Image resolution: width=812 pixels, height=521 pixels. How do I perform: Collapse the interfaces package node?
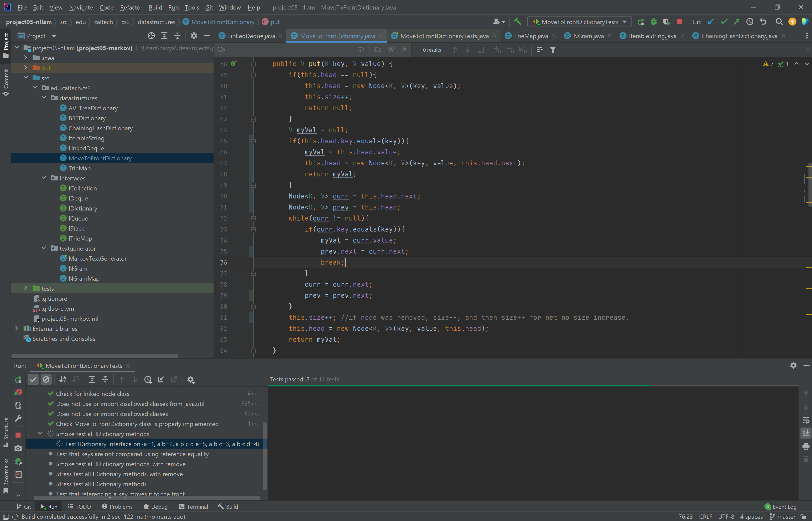(x=44, y=178)
